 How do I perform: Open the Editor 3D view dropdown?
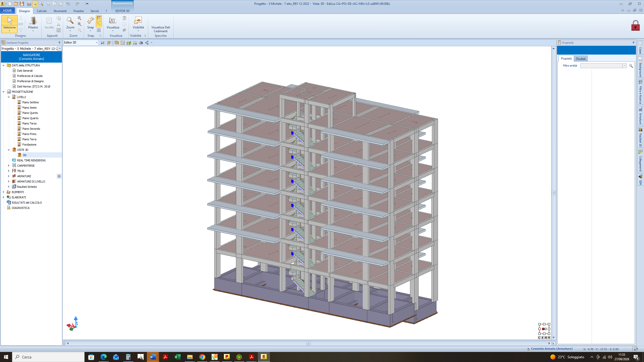tap(81, 42)
